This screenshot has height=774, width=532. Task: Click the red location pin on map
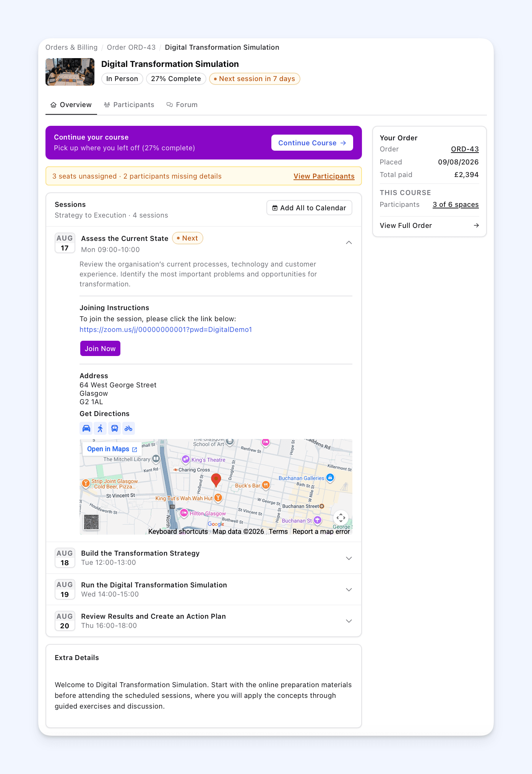(216, 480)
